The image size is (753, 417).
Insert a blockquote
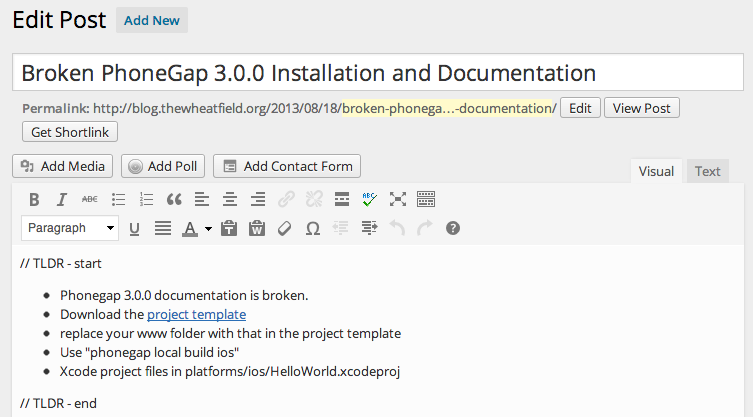coord(174,199)
